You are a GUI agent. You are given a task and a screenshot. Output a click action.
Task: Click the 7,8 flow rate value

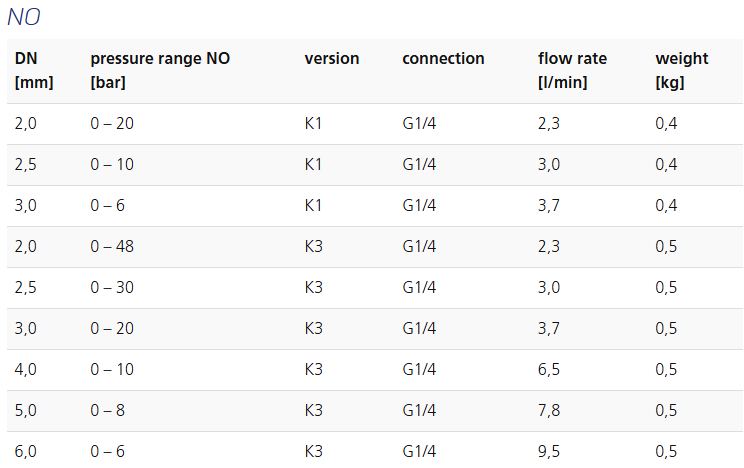tap(549, 410)
